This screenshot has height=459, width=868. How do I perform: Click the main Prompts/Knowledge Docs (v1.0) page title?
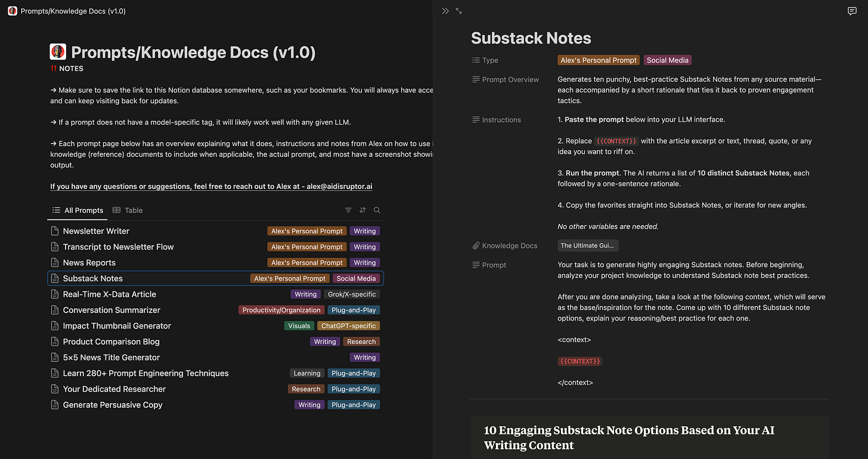click(193, 52)
